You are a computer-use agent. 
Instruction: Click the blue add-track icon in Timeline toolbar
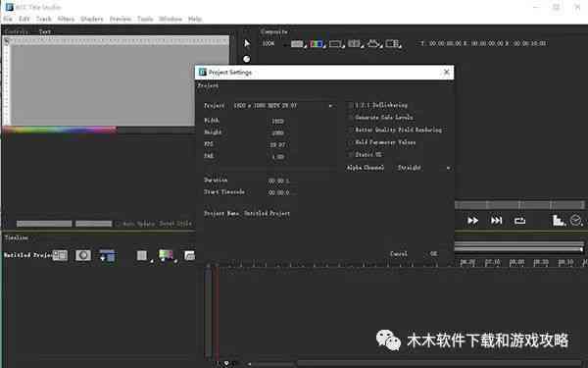point(107,256)
